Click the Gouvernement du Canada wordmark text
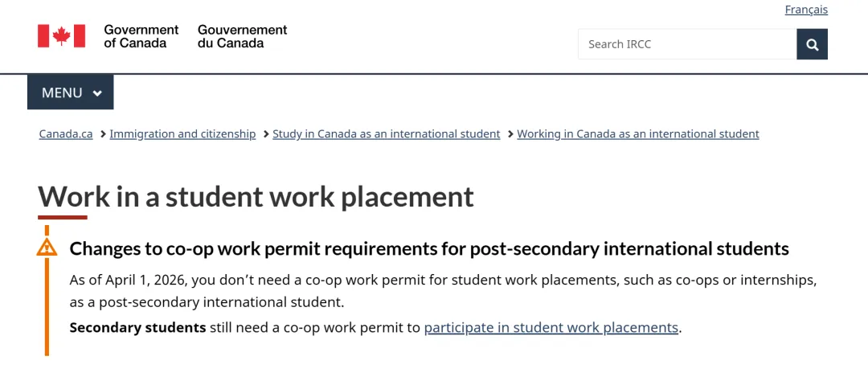Image resolution: width=868 pixels, height=373 pixels. pyautogui.click(x=242, y=36)
